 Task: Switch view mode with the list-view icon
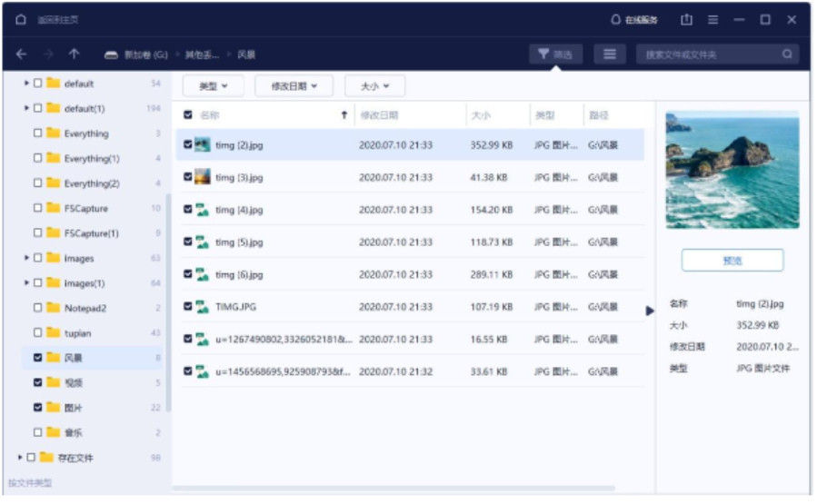(610, 54)
